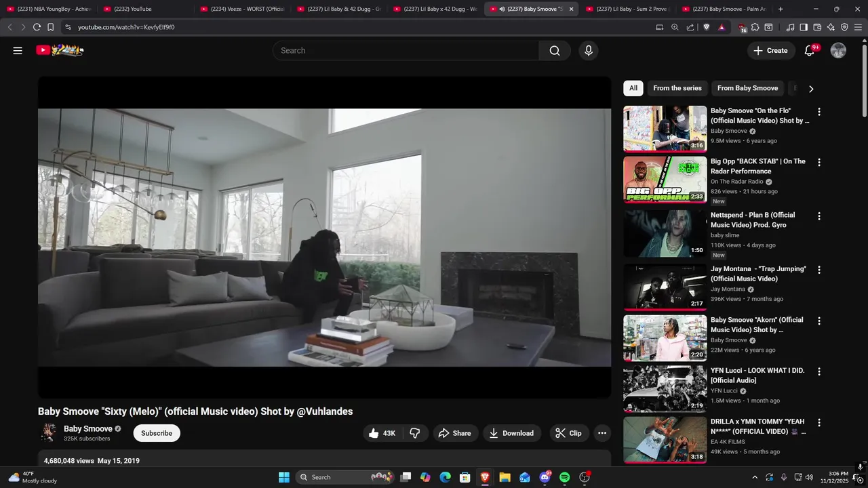Click the Clip button
Screen dimensions: 868x488
[569, 433]
